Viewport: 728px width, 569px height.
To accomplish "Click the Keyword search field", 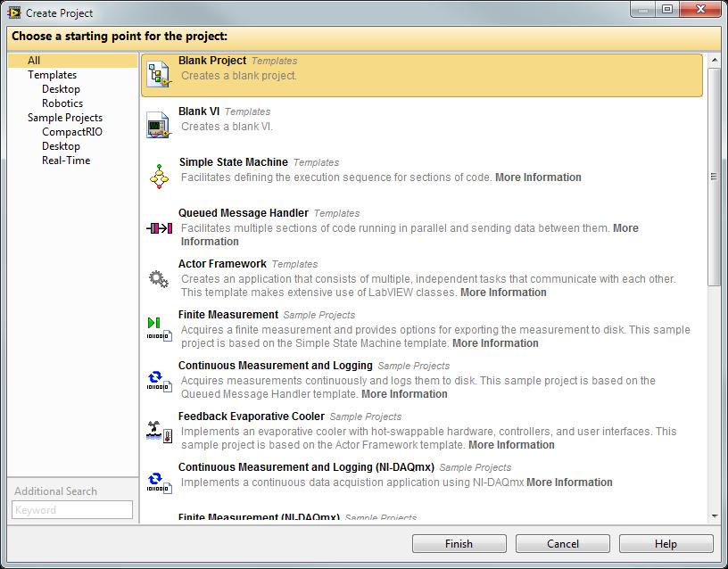I will point(72,509).
